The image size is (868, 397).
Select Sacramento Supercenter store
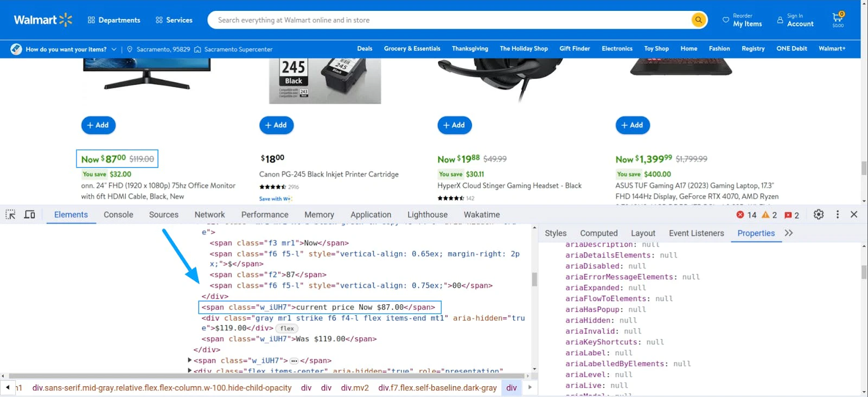point(233,49)
